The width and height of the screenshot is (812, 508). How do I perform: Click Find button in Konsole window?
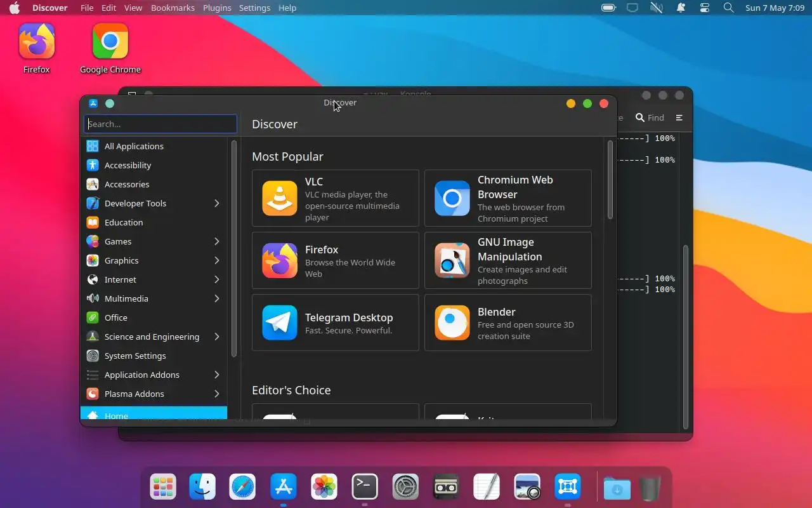[x=650, y=117]
